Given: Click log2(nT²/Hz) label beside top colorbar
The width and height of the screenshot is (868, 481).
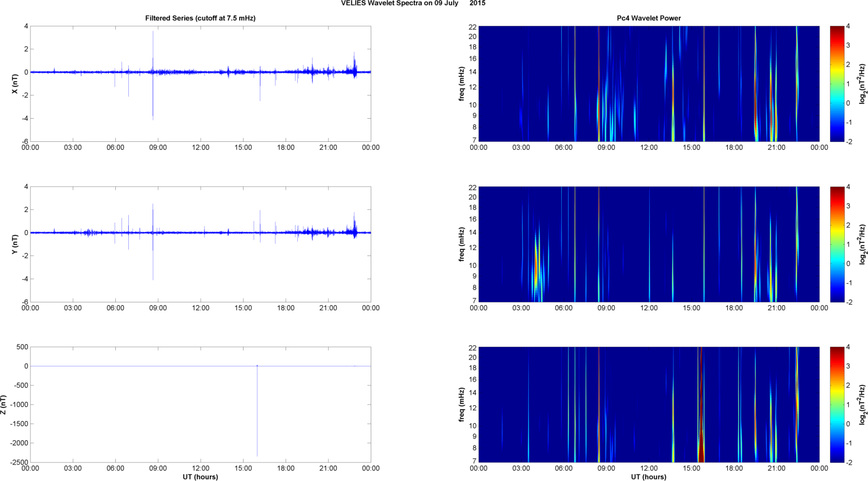Looking at the screenshot, I should 862,84.
